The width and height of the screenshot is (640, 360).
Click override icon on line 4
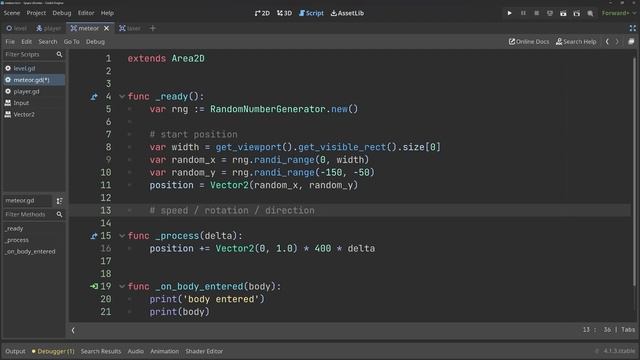point(94,97)
